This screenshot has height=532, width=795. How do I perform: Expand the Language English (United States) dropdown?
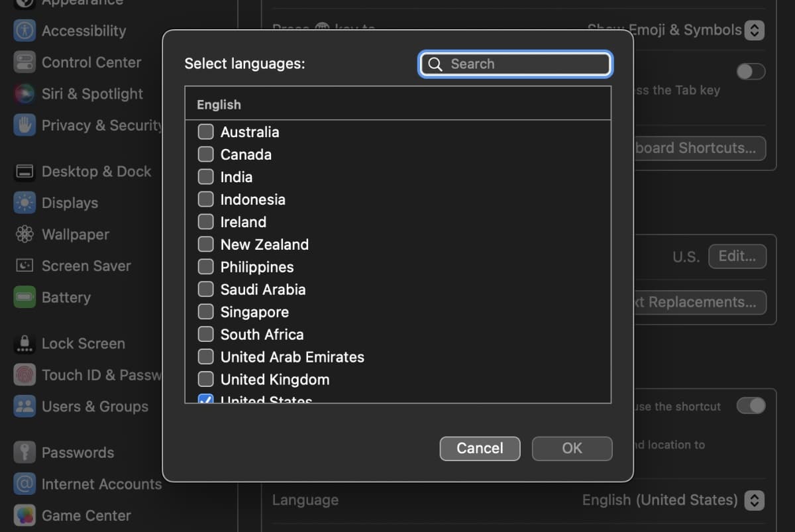(x=754, y=500)
